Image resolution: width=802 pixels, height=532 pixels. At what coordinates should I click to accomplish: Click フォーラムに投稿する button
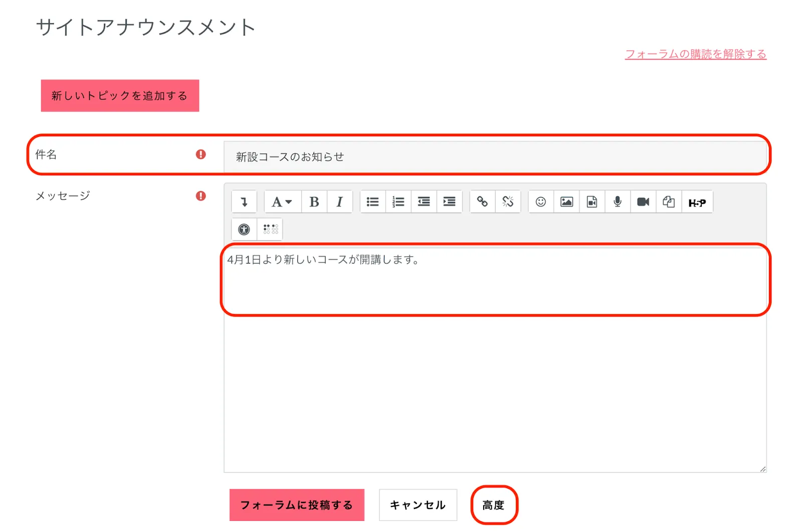click(297, 505)
